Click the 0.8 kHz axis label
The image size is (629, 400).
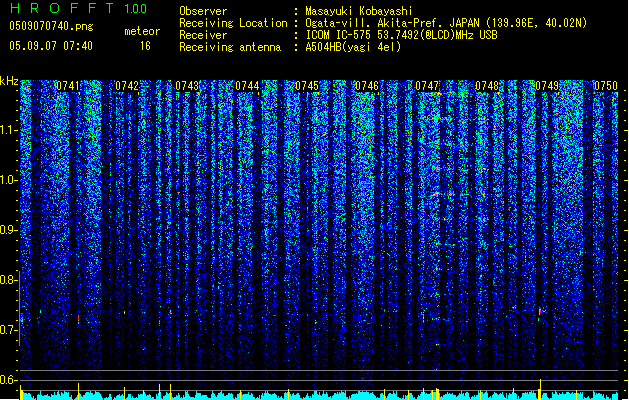coord(8,280)
